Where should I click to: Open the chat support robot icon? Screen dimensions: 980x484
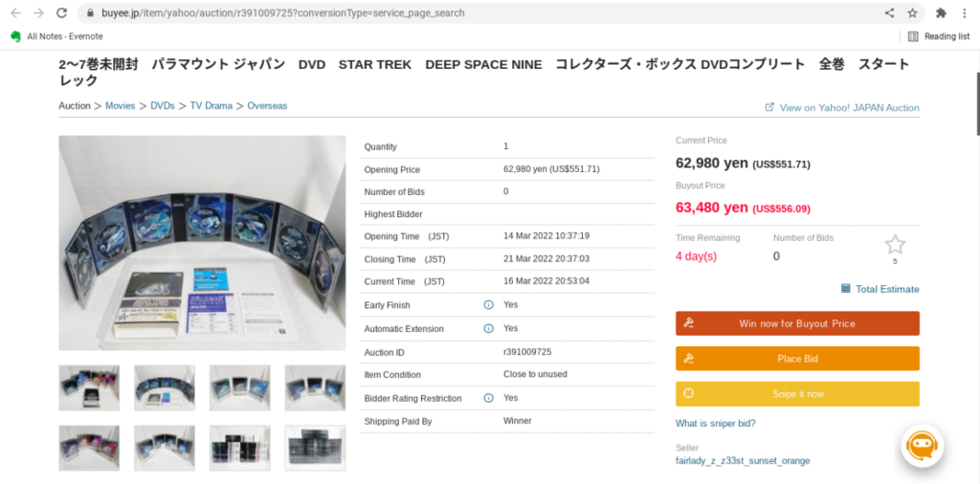coord(922,446)
